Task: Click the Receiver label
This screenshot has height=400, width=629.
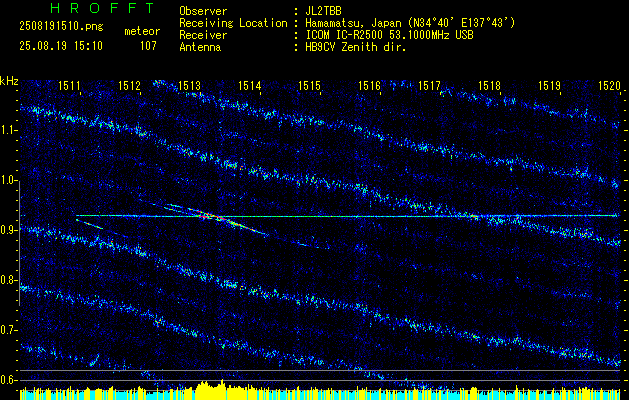Action: [203, 35]
